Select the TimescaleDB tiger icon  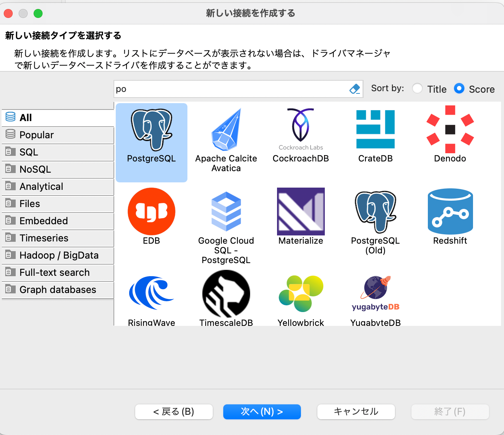click(226, 294)
